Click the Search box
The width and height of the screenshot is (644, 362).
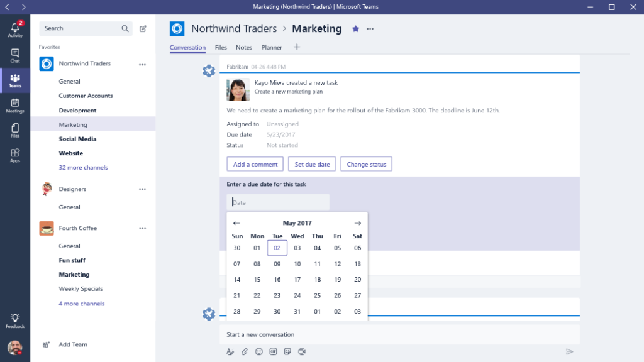click(86, 28)
